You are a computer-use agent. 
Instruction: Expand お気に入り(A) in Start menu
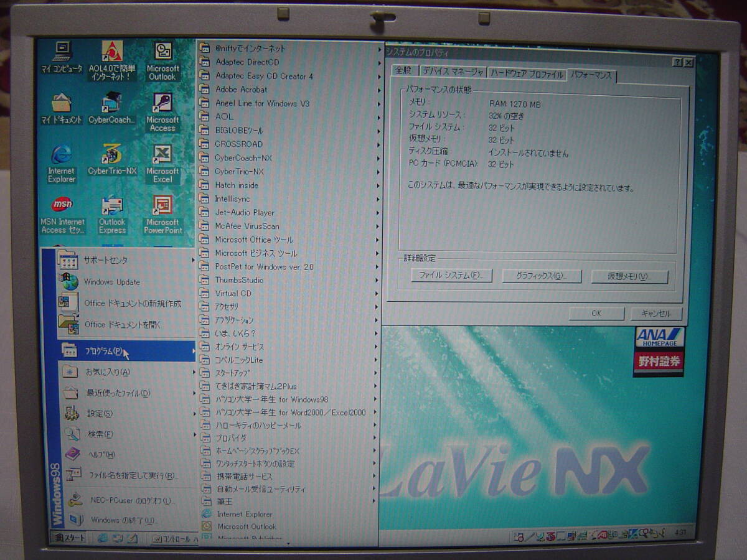pyautogui.click(x=128, y=372)
